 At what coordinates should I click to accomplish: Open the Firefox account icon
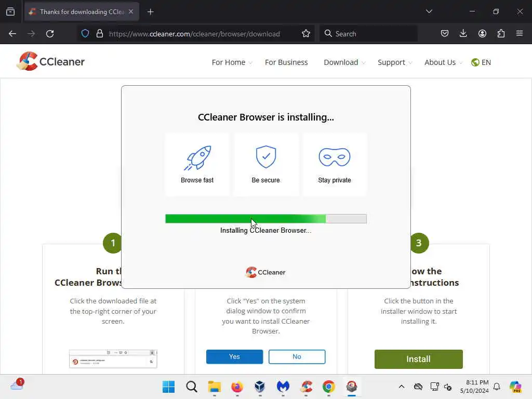(482, 33)
